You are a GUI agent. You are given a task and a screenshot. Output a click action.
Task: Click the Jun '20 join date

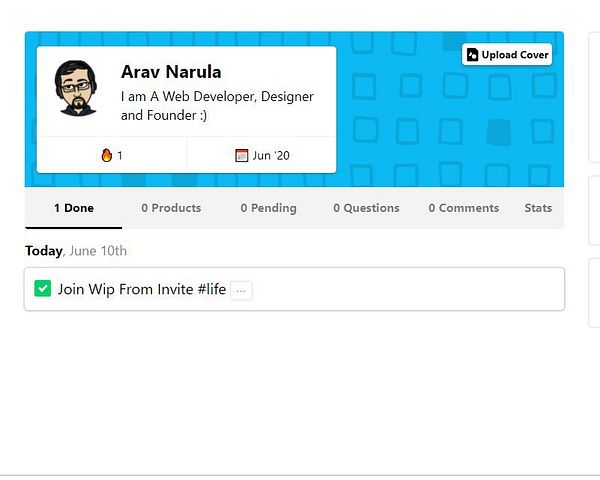pos(271,155)
